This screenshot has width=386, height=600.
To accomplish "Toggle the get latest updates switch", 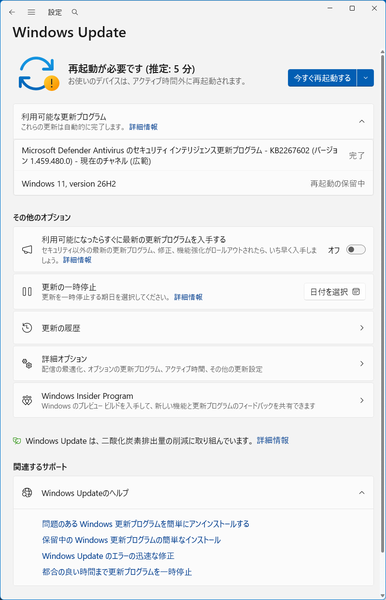I will click(356, 249).
